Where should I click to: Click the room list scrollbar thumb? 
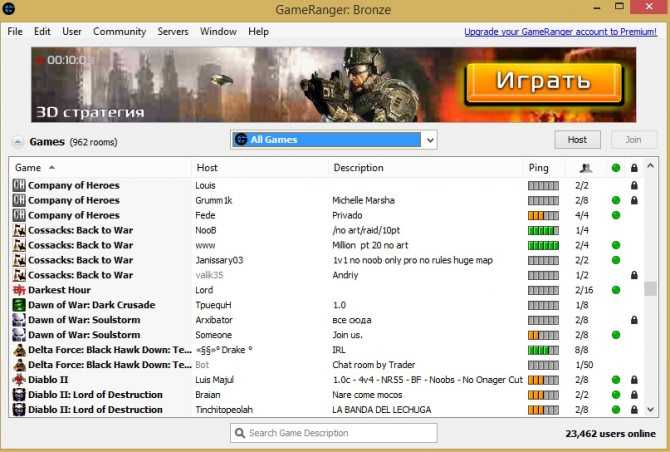[x=650, y=289]
